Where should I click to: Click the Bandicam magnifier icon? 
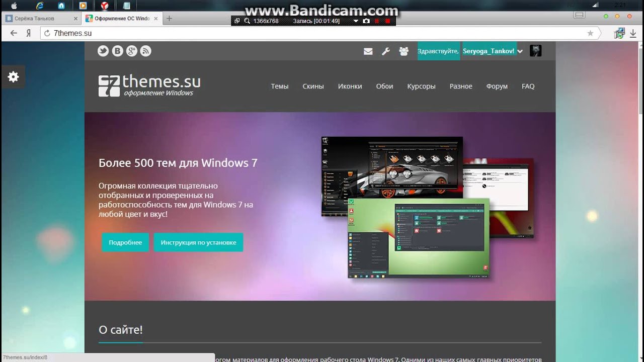pyautogui.click(x=247, y=21)
